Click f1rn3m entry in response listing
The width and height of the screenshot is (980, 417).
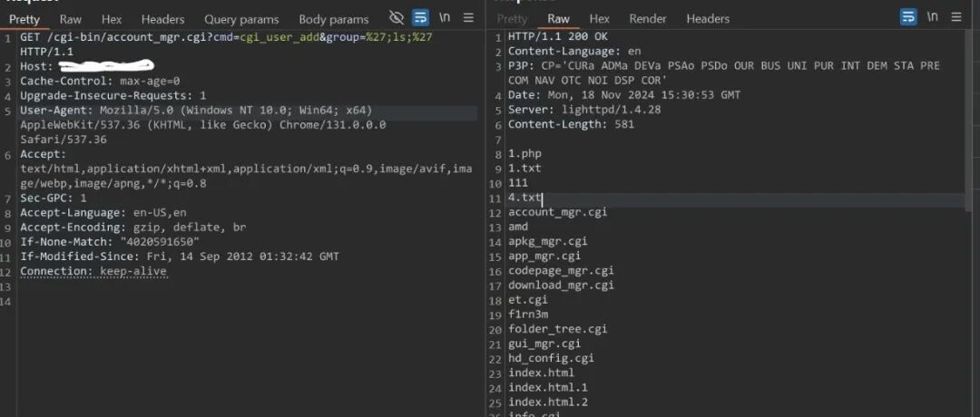point(527,314)
